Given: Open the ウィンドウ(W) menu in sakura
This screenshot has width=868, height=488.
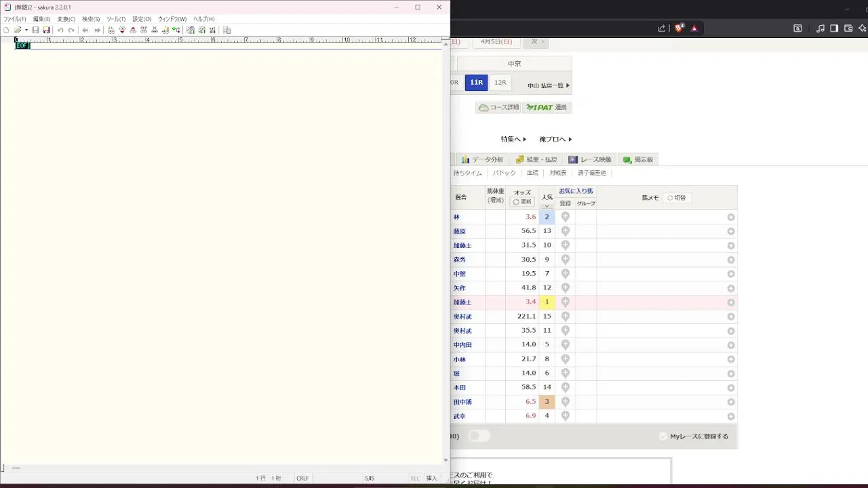Looking at the screenshot, I should point(172,19).
